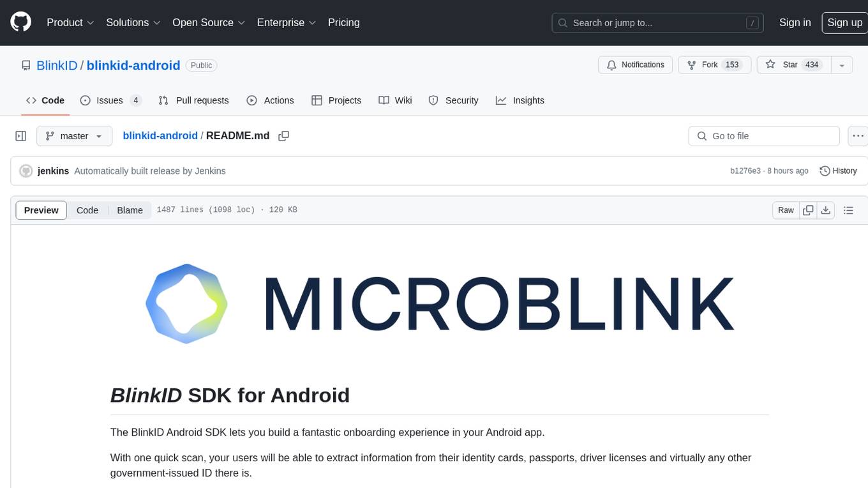Open the Pricing page

click(344, 22)
